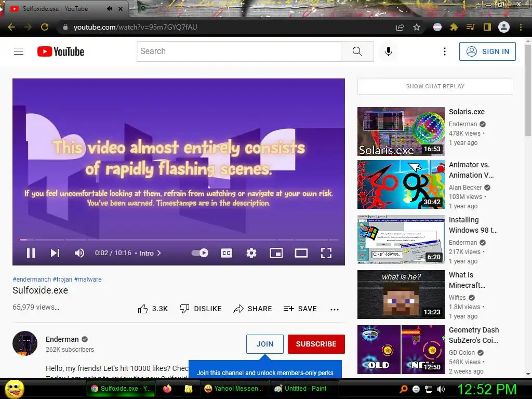Open more actions ellipsis under video
The width and height of the screenshot is (532, 399).
[x=335, y=309]
